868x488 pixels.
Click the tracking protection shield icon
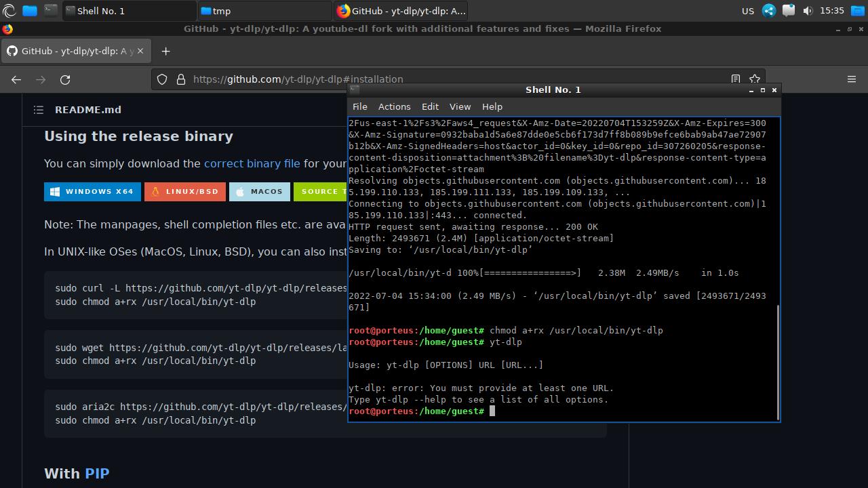pos(162,79)
